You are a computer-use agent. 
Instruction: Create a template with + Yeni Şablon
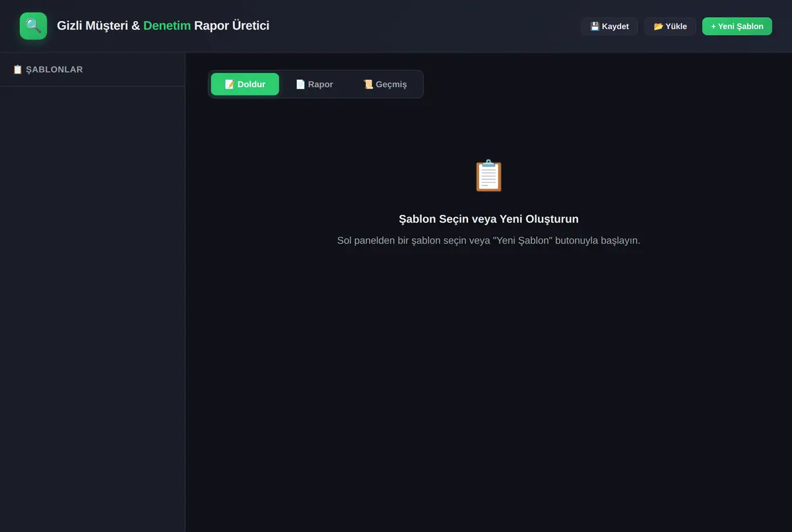(x=737, y=26)
